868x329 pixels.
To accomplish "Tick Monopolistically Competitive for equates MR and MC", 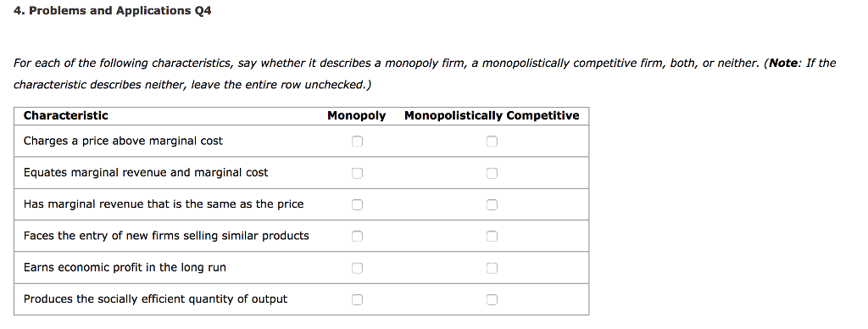I will coord(492,173).
